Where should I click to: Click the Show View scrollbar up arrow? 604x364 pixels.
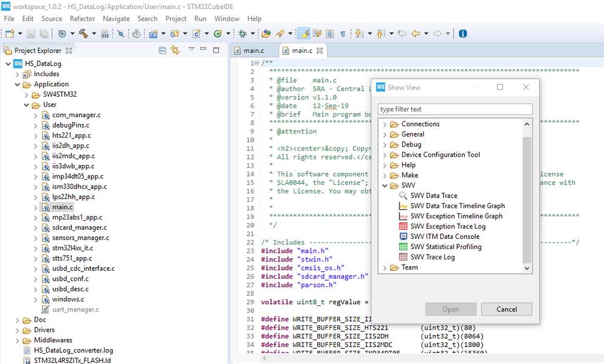(x=527, y=124)
